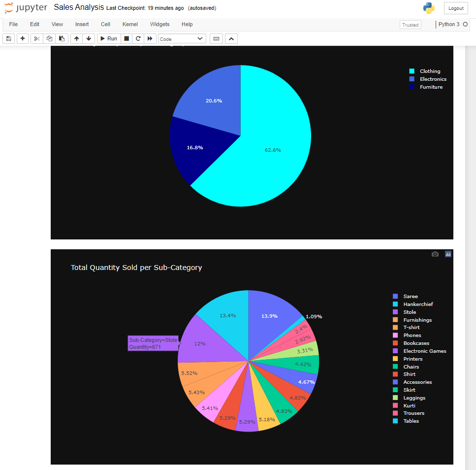Toggle Hankerchief legend entry
The height and width of the screenshot is (470, 476).
413,304
